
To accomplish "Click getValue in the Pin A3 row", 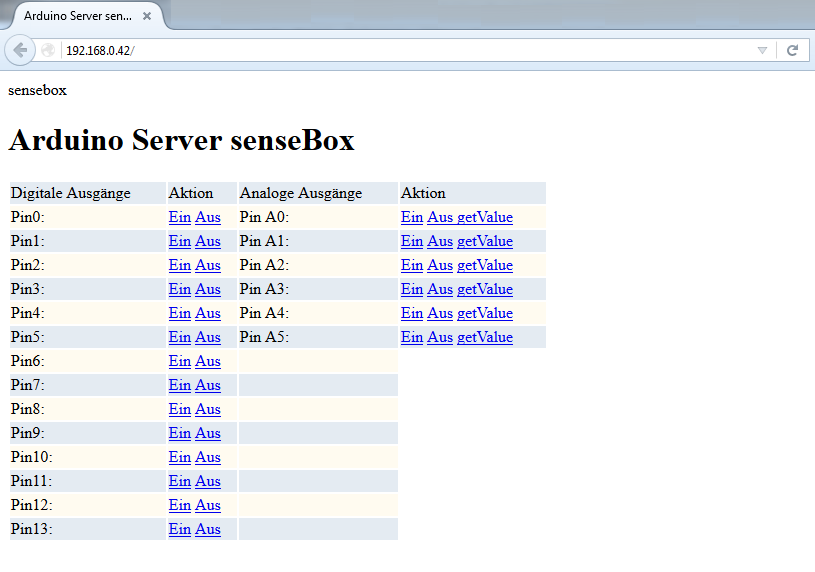I will pyautogui.click(x=485, y=289).
